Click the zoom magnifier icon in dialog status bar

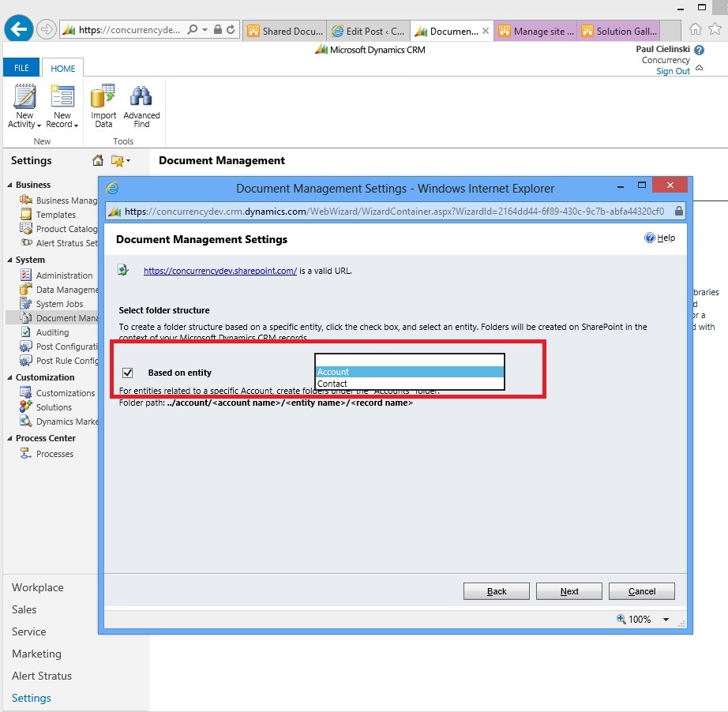621,619
